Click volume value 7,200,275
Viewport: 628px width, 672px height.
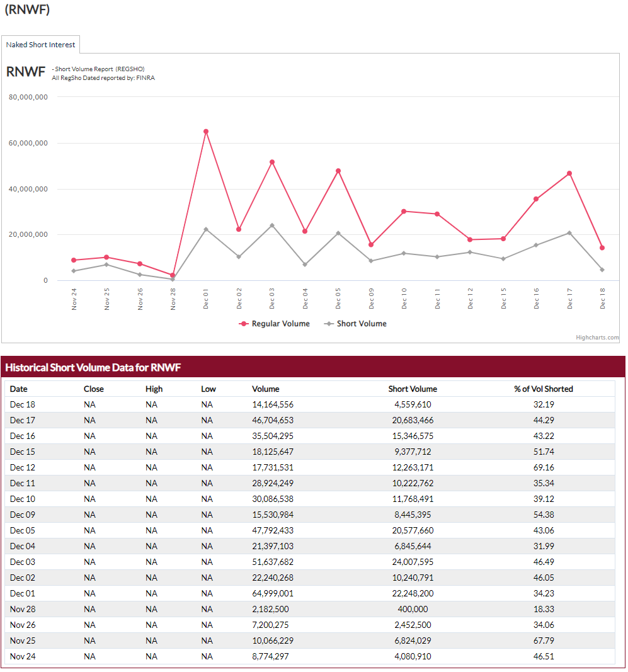tap(270, 625)
